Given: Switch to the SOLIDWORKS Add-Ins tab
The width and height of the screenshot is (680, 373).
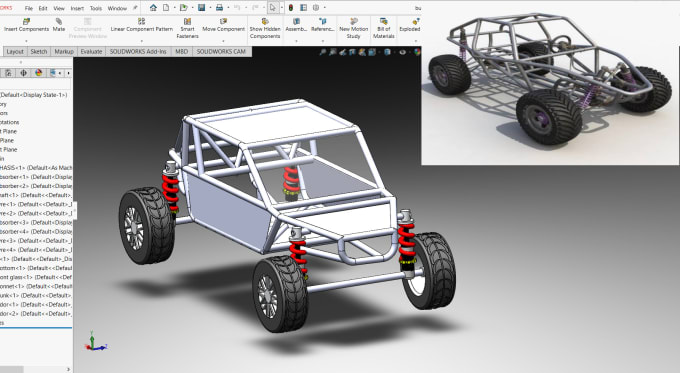Looking at the screenshot, I should (138, 51).
